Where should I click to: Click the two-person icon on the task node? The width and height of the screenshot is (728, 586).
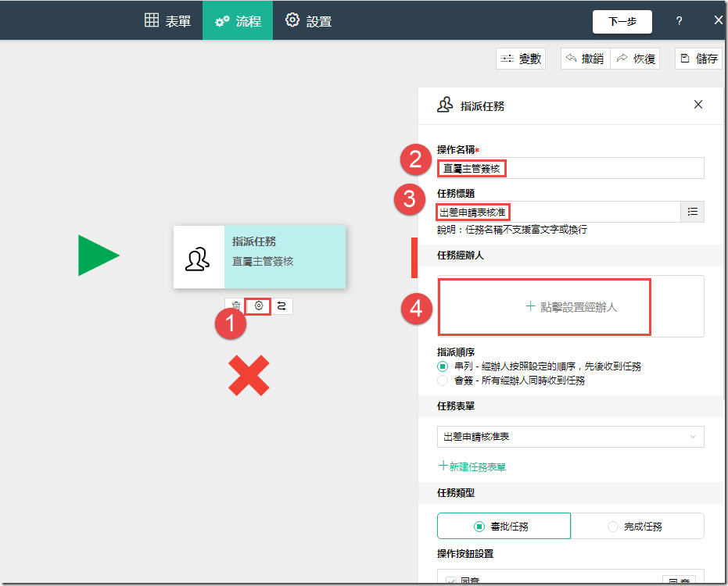[x=197, y=259]
